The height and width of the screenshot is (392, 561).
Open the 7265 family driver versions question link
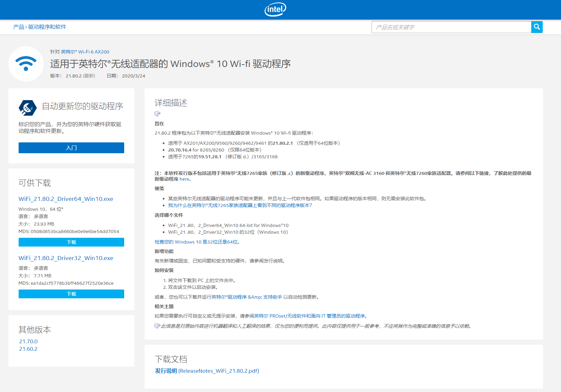pos(240,205)
